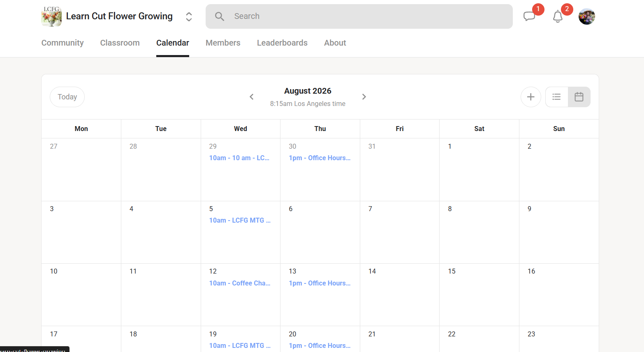
Task: Click the Learn Cut Flower Growing title
Action: [x=119, y=16]
